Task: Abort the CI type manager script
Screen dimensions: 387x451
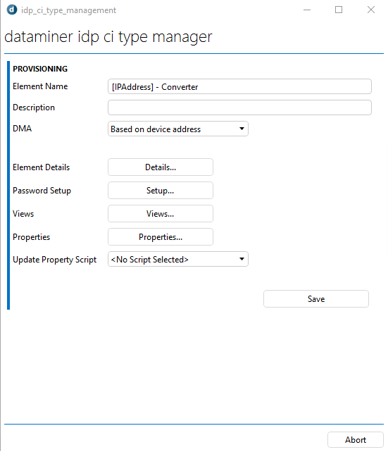Action: click(355, 440)
